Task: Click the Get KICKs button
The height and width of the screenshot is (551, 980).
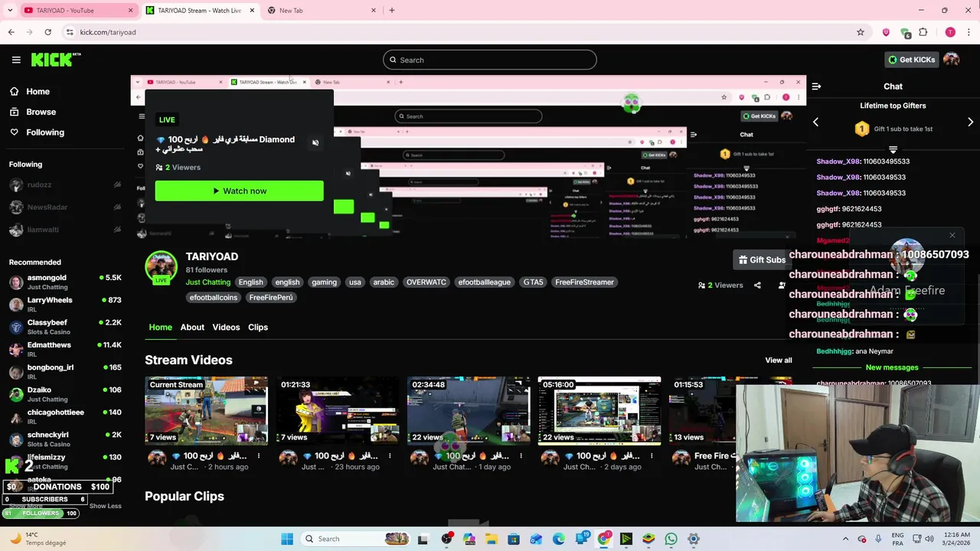Action: click(x=911, y=60)
